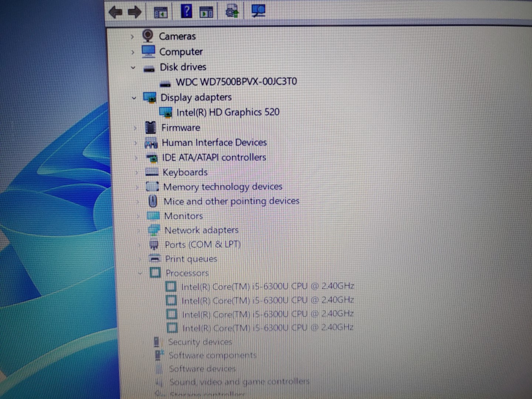Image resolution: width=532 pixels, height=399 pixels.
Task: Open Help via the question mark icon
Action: [187, 11]
